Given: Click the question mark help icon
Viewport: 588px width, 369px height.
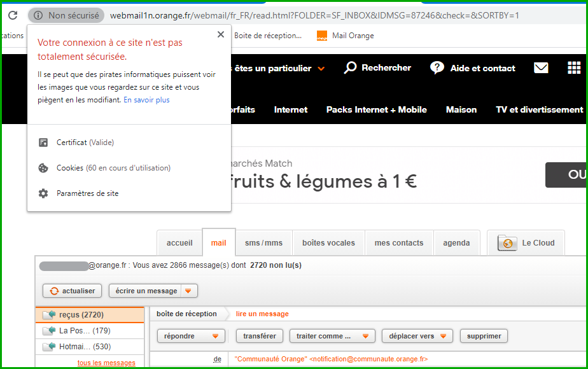Looking at the screenshot, I should tap(437, 68).
